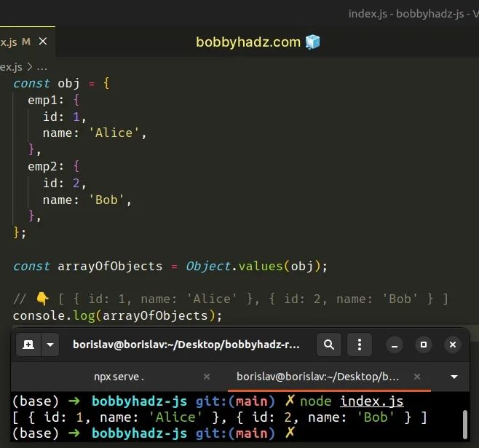Click 'node' command in the terminal
The height and width of the screenshot is (448, 479).
click(316, 401)
